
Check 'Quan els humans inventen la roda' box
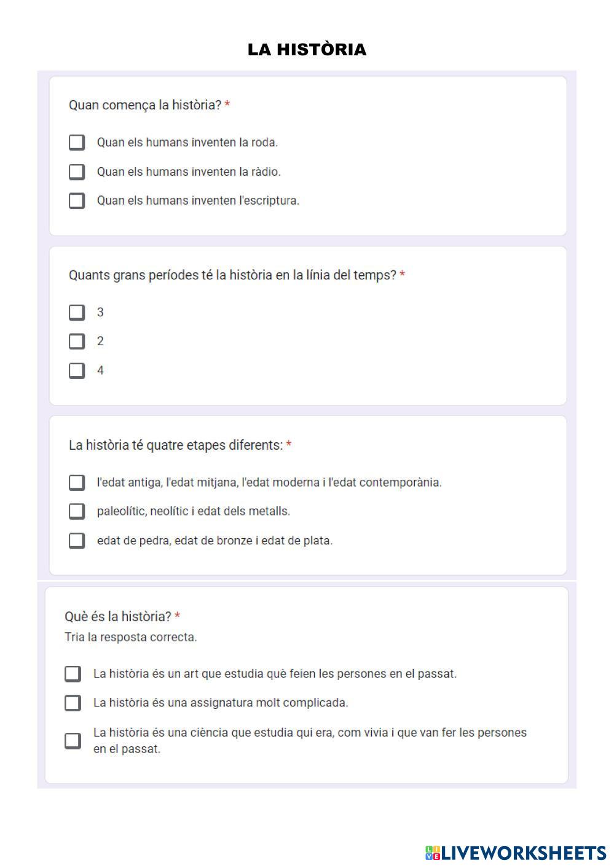77,143
